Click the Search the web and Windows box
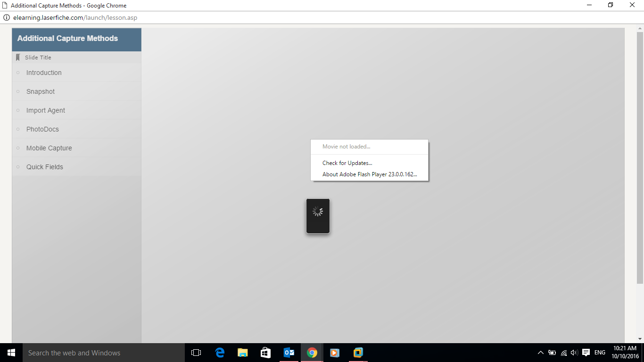The height and width of the screenshot is (362, 644). pyautogui.click(x=104, y=353)
